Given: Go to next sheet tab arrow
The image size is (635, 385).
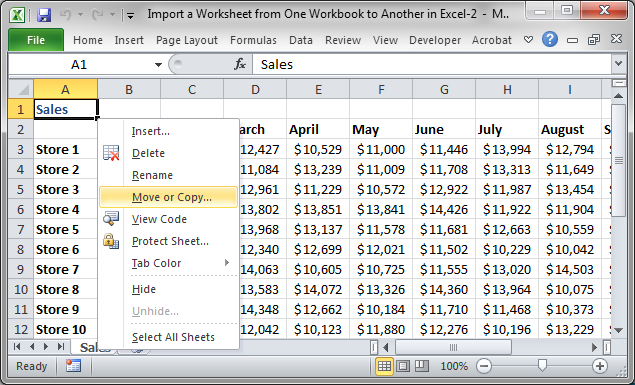Looking at the screenshot, I should pos(46,347).
